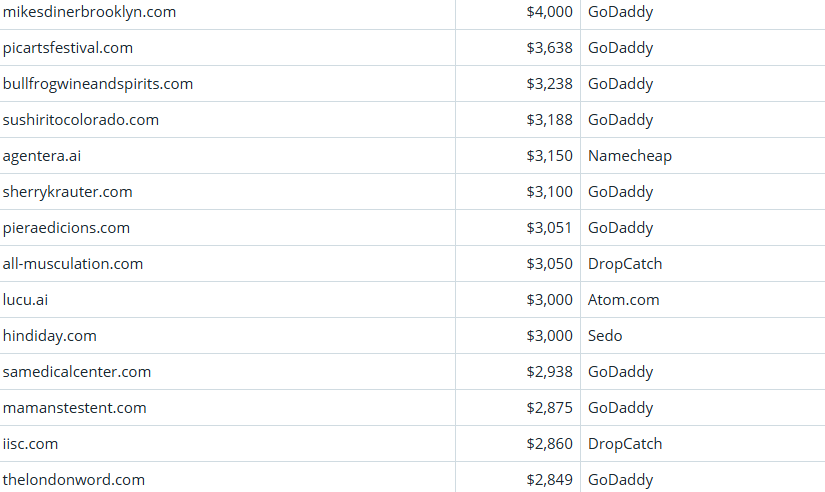
Task: Click the $3,150 price cell
Action: pyautogui.click(x=549, y=156)
